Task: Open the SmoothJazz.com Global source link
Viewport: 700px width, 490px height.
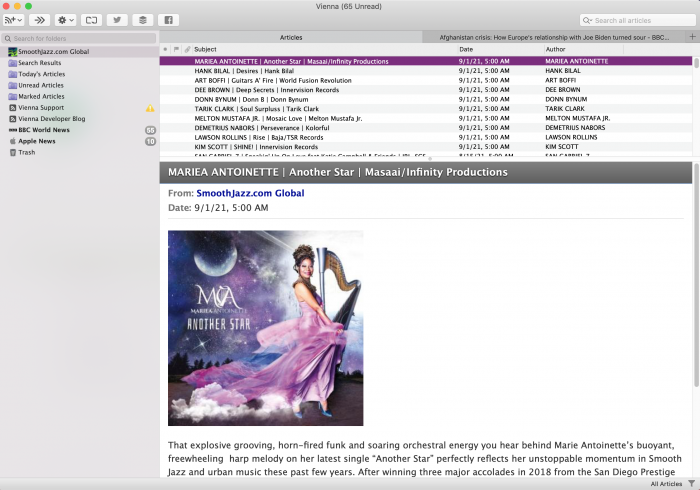Action: click(250, 193)
